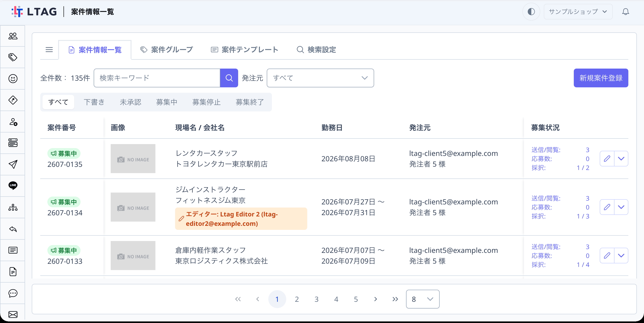Screen dimensions: 644x323
Task: Click the hamburger menu icon
Action: tap(49, 50)
